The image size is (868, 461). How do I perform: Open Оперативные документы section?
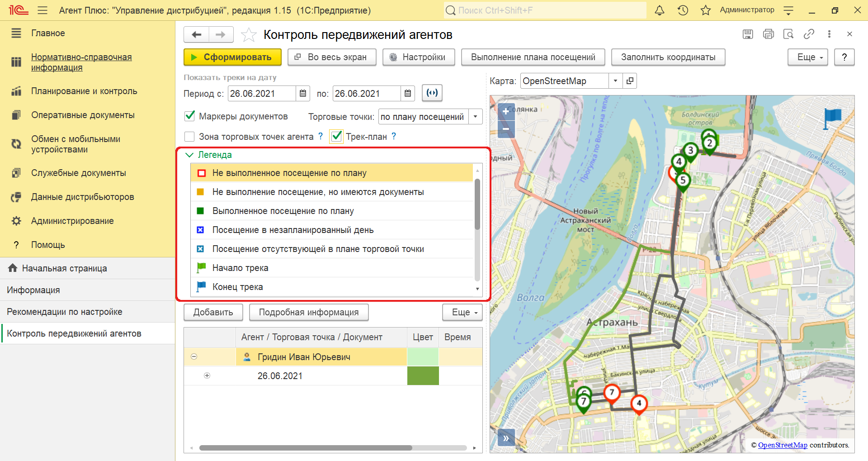[x=83, y=115]
